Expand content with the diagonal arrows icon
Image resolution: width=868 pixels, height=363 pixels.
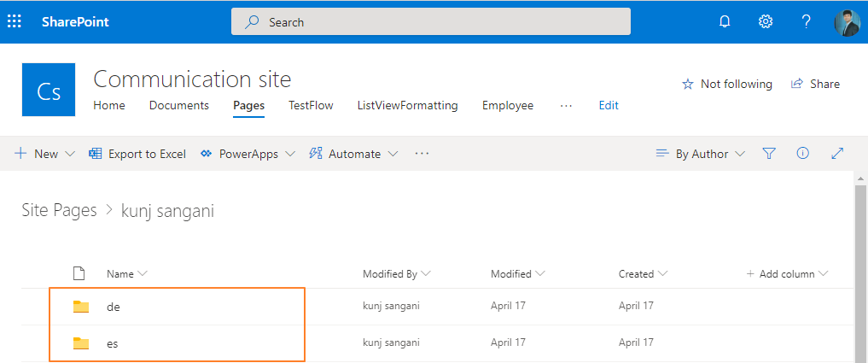pyautogui.click(x=837, y=154)
